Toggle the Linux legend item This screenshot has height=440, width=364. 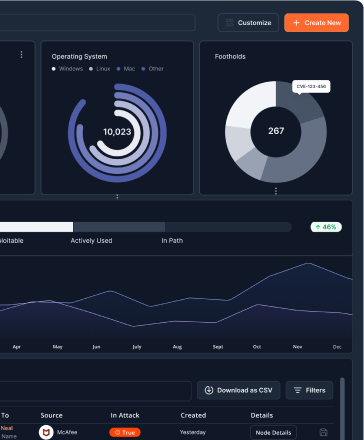click(100, 69)
